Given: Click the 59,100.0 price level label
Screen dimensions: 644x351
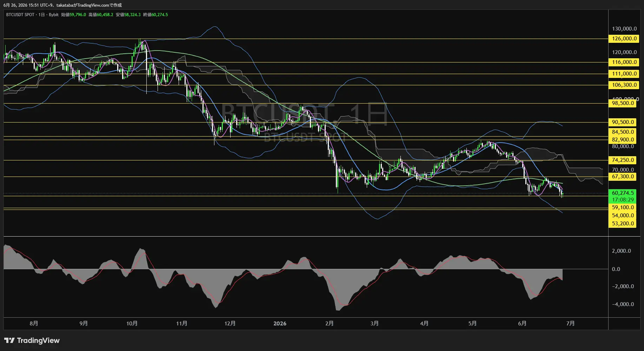Looking at the screenshot, I should 622,207.
